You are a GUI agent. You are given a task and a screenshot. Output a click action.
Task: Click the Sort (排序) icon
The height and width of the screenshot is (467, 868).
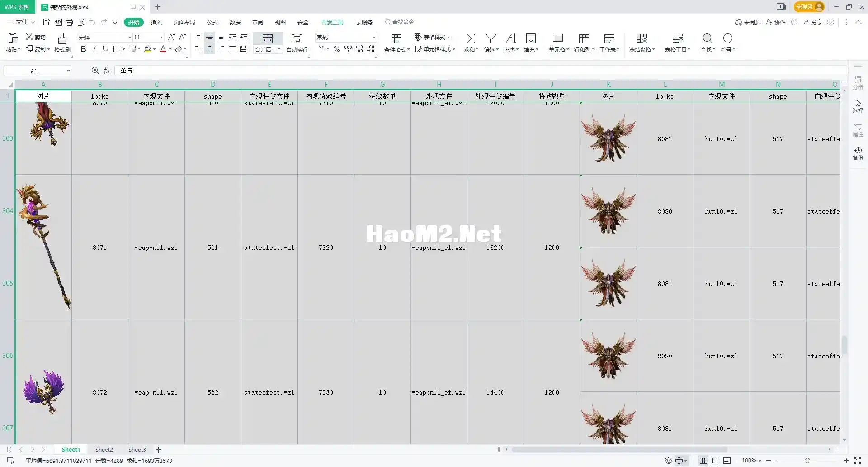511,38
